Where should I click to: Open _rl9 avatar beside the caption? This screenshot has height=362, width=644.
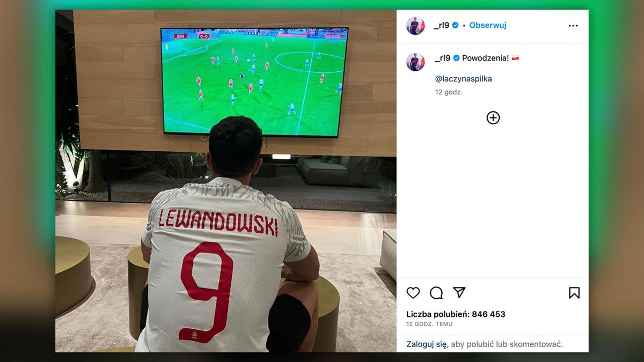[x=415, y=62]
